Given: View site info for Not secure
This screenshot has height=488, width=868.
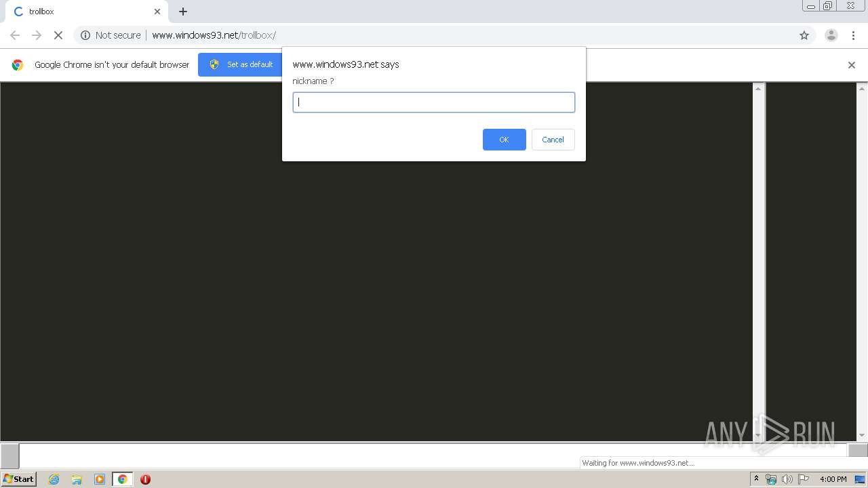Looking at the screenshot, I should click(x=111, y=35).
